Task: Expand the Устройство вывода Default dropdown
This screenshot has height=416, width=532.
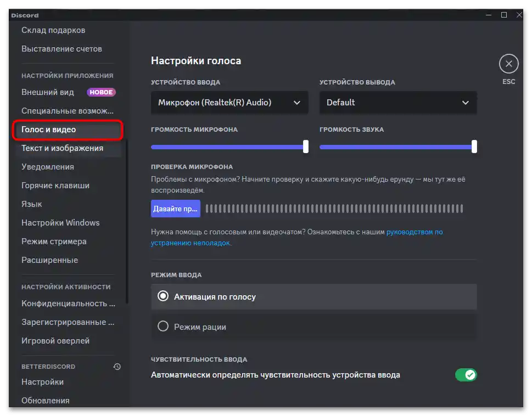Action: (397, 103)
